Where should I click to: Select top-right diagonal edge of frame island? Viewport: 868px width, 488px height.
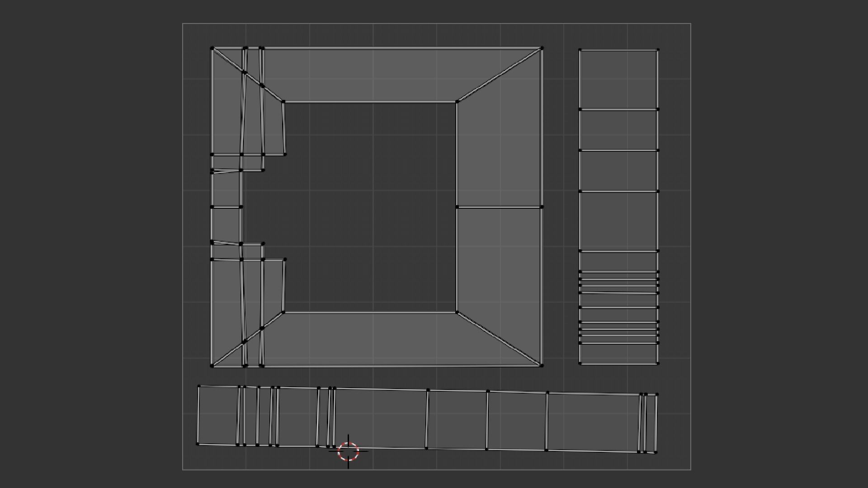pyautogui.click(x=499, y=75)
